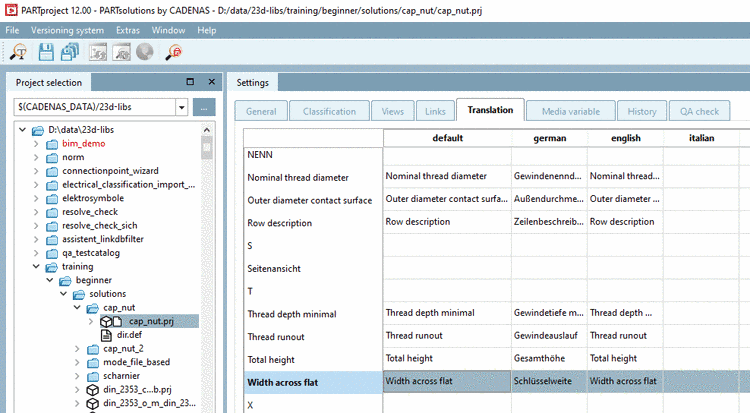Switch to the Classification tab
The height and width of the screenshot is (413, 750).
coord(330,111)
